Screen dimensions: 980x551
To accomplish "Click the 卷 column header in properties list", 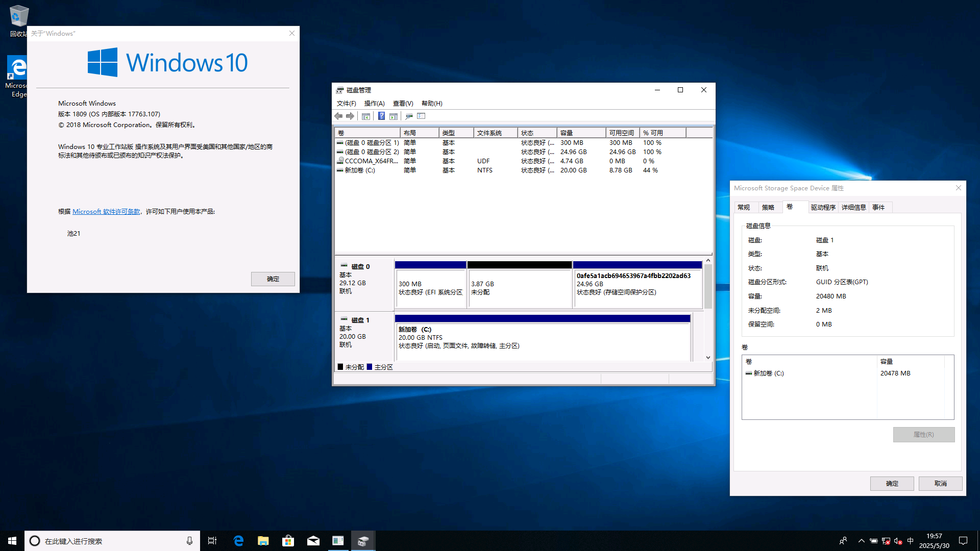I will pyautogui.click(x=810, y=362).
